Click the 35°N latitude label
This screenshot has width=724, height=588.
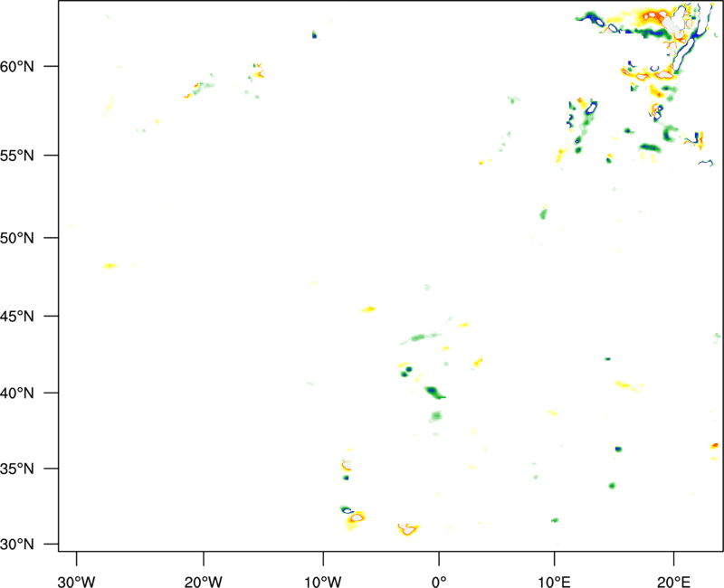tap(17, 469)
